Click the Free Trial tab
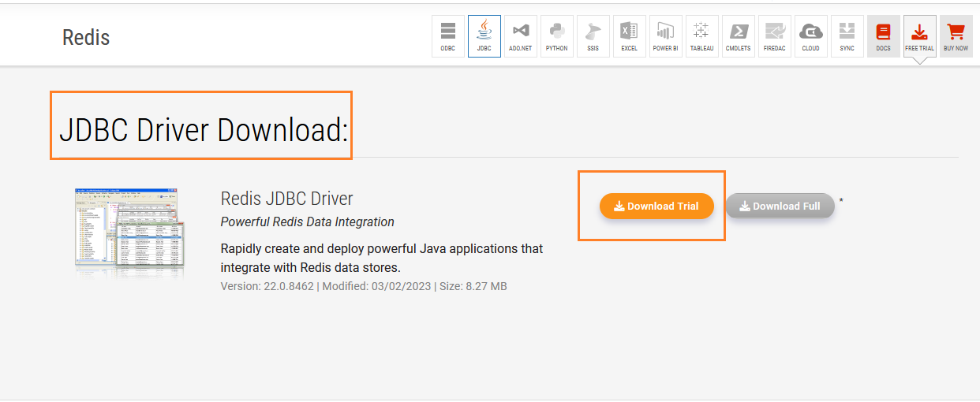The width and height of the screenshot is (980, 402). tap(919, 36)
